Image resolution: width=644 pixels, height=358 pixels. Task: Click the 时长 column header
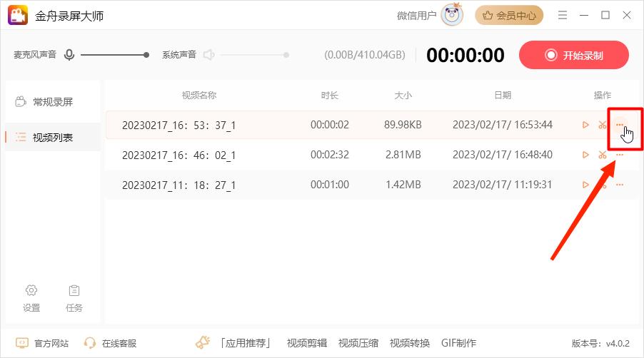(x=329, y=95)
